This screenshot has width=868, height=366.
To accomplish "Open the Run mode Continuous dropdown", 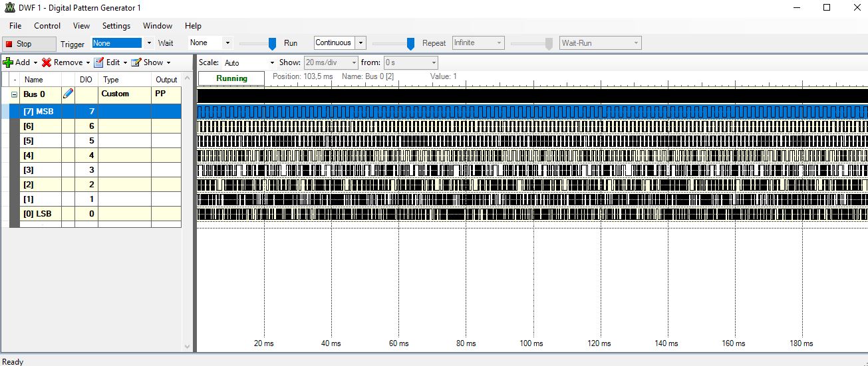I will (x=361, y=43).
